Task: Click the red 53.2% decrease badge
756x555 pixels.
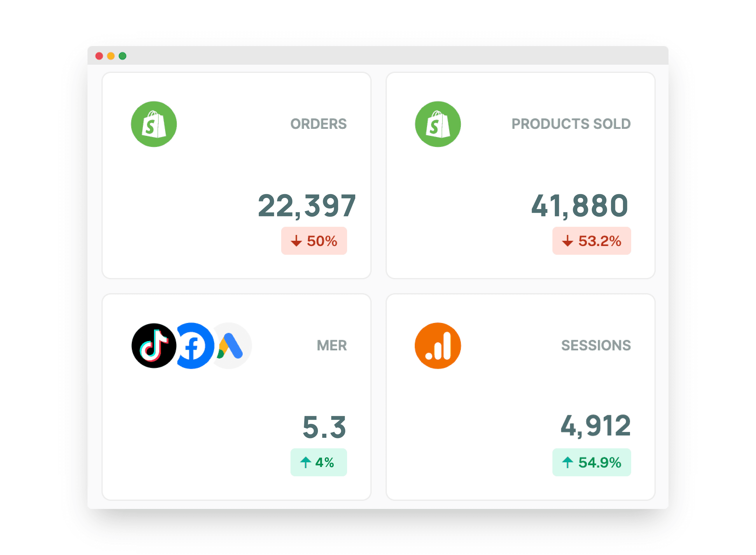Action: tap(591, 240)
